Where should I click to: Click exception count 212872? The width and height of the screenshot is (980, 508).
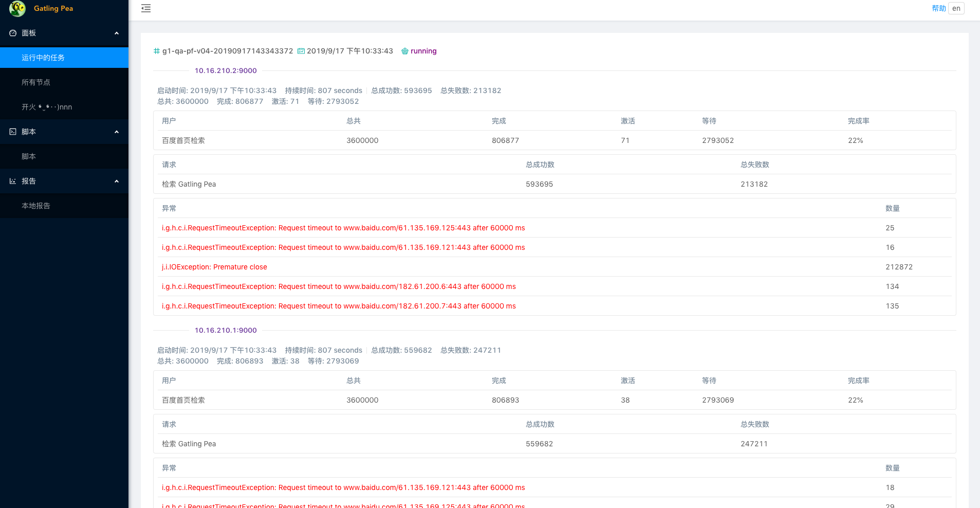(x=899, y=267)
